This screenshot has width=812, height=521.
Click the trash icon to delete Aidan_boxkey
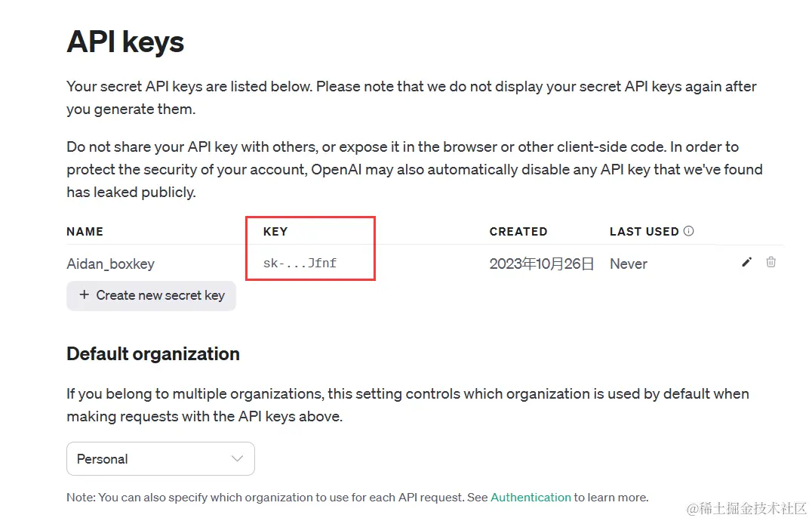pyautogui.click(x=770, y=262)
